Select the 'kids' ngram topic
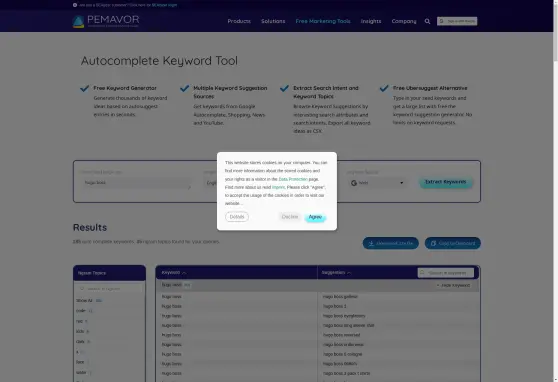 coord(82,331)
